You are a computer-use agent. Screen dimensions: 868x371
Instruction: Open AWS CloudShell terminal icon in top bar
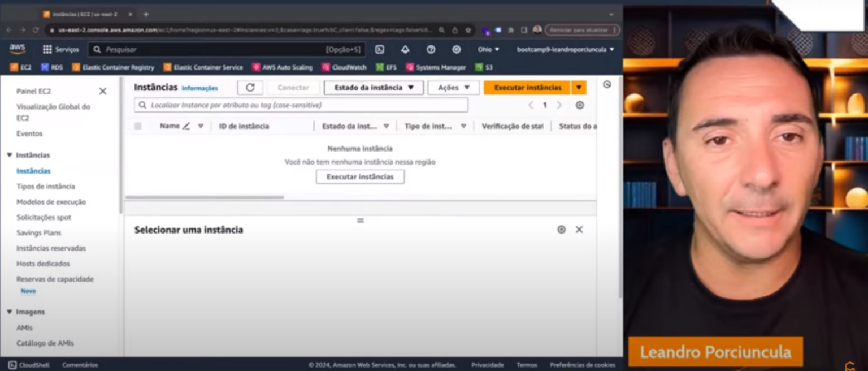pos(379,50)
